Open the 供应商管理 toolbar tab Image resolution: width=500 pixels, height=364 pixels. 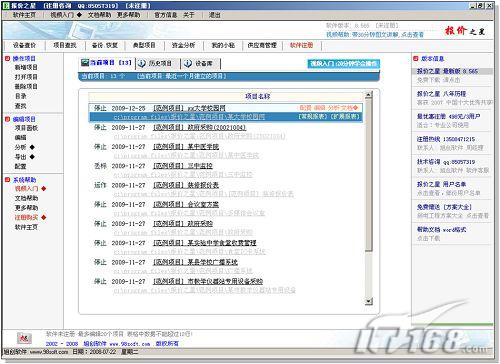tap(262, 45)
